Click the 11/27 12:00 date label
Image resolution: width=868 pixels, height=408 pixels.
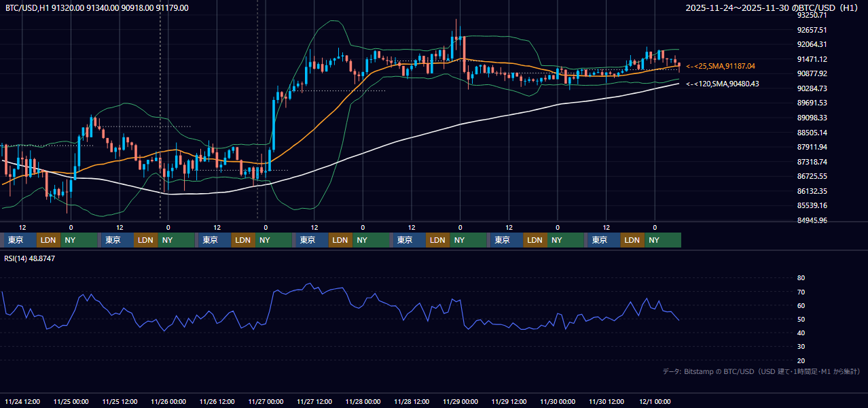click(x=314, y=402)
